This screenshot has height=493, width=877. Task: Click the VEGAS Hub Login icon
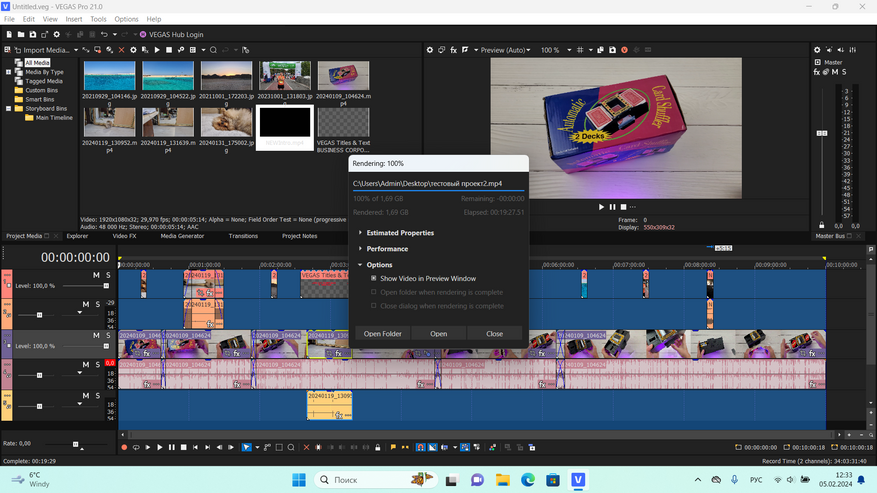[143, 34]
